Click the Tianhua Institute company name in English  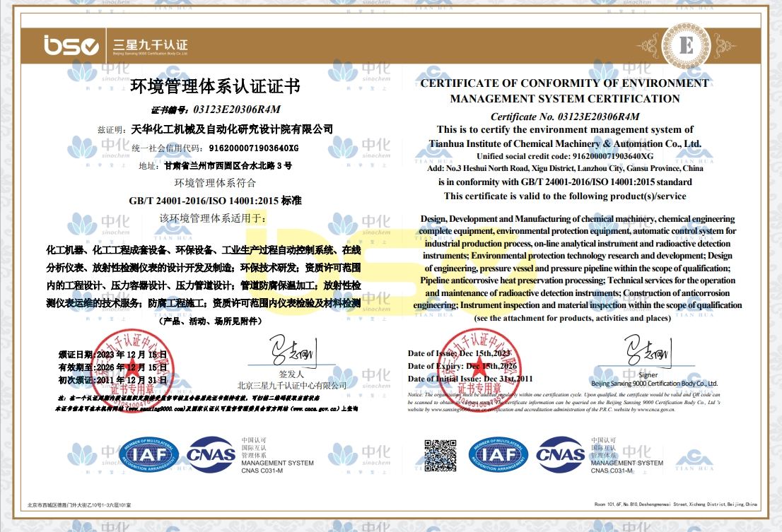(x=564, y=143)
